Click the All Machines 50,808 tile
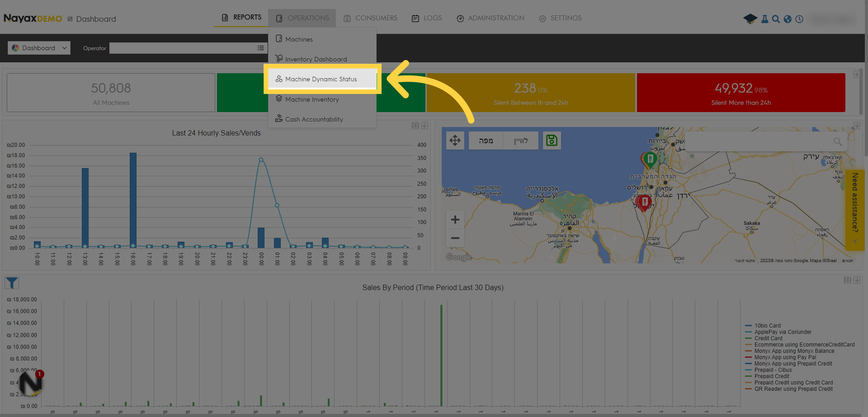This screenshot has width=868, height=417. pyautogui.click(x=111, y=93)
